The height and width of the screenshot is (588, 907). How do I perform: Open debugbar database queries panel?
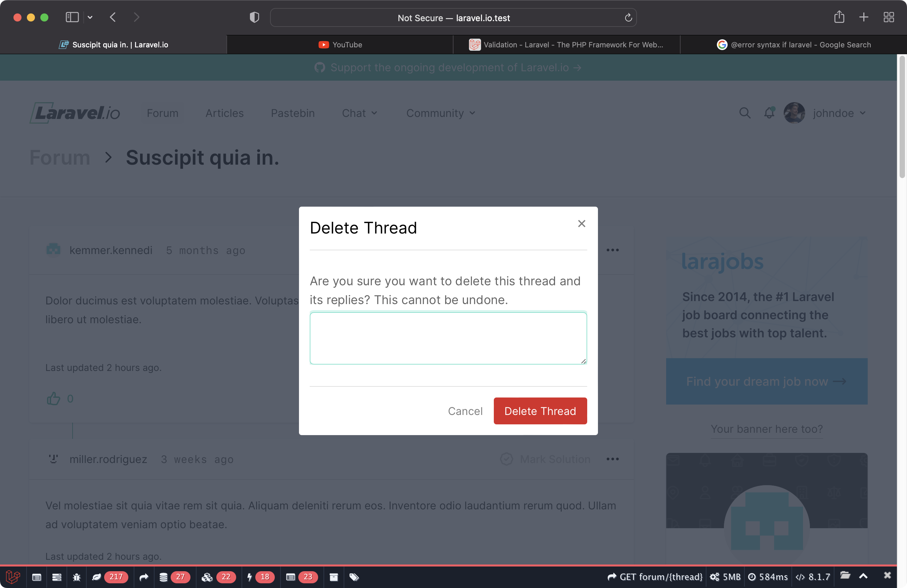click(164, 577)
